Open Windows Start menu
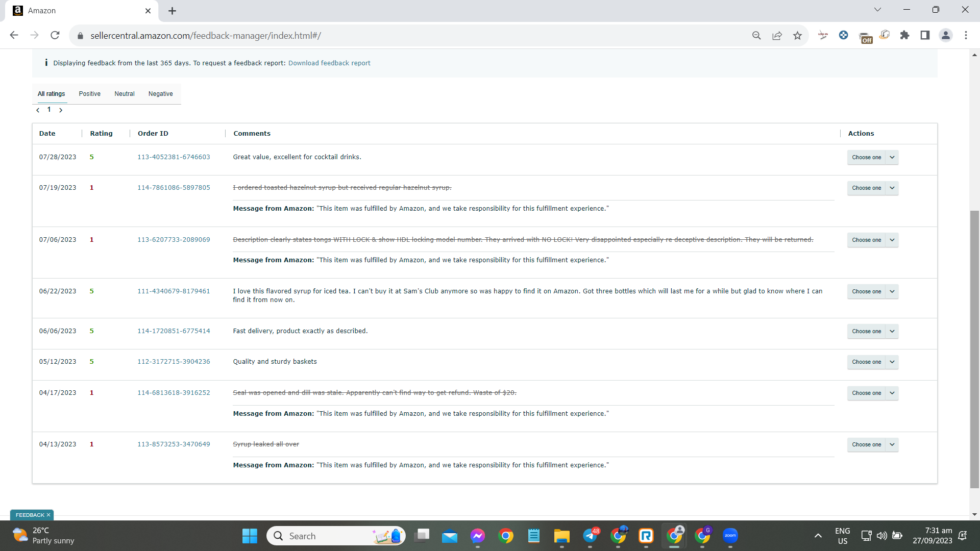 (250, 536)
